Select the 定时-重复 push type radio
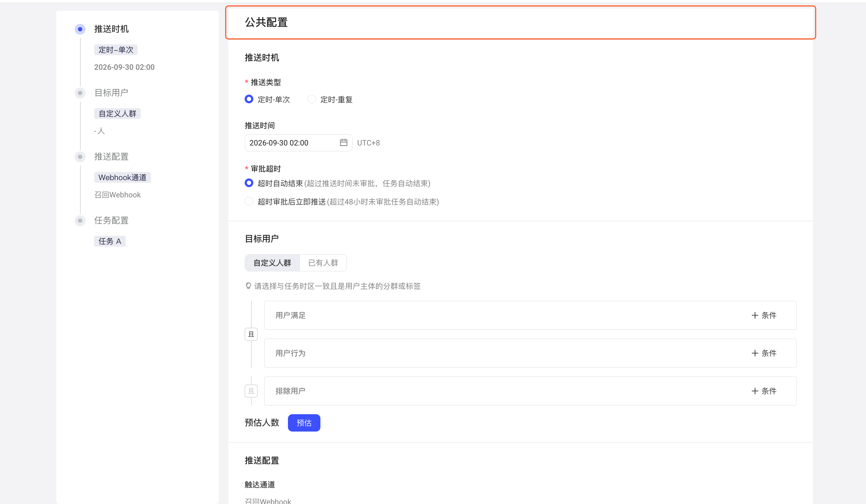The width and height of the screenshot is (866, 504). click(x=312, y=99)
